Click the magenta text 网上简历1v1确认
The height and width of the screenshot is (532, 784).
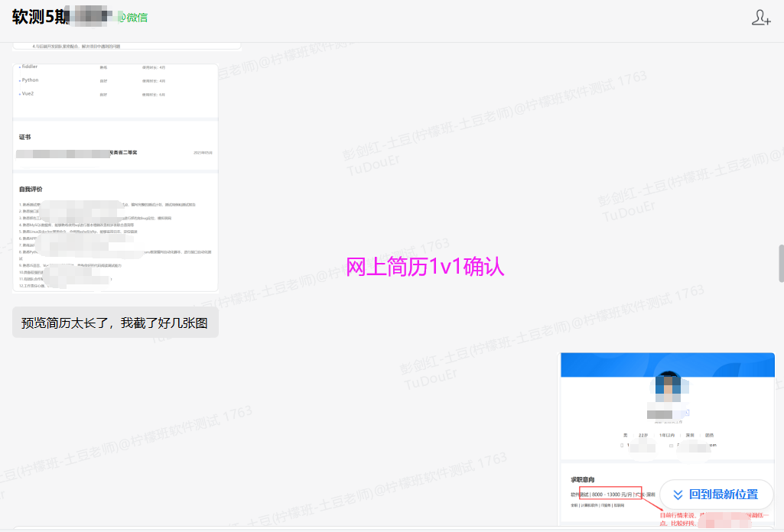[425, 268]
